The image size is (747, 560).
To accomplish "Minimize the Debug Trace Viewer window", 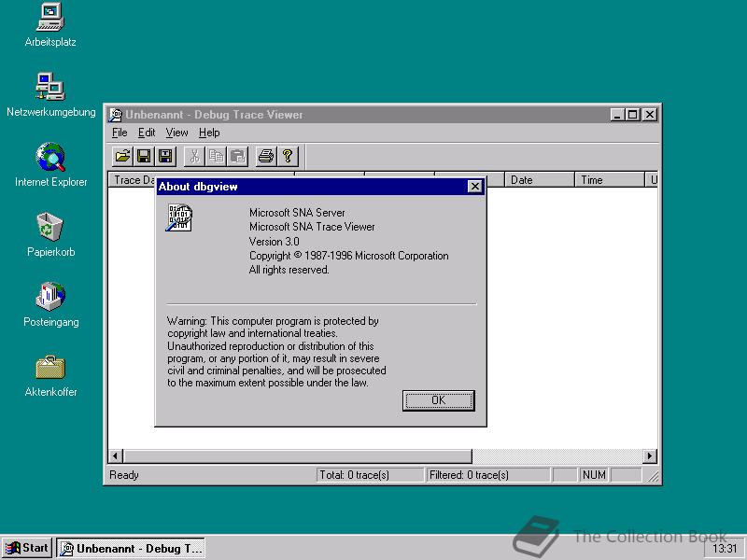I will tap(617, 115).
